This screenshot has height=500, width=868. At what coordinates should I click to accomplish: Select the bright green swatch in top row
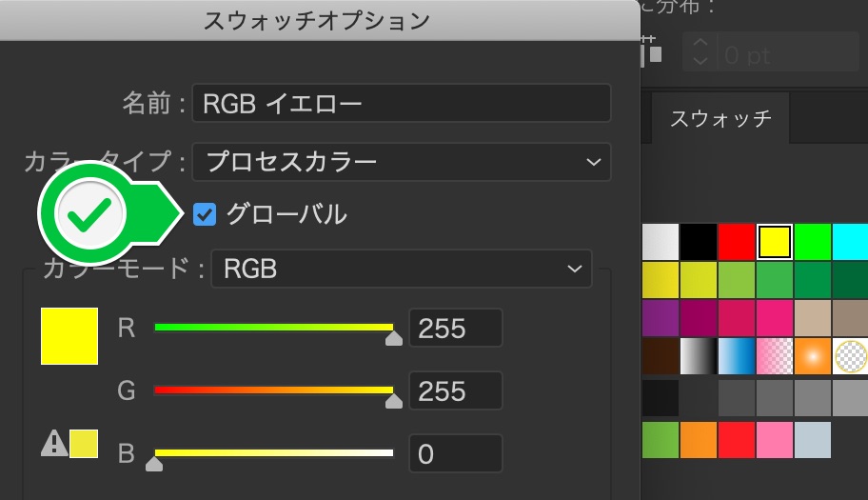pyautogui.click(x=813, y=242)
